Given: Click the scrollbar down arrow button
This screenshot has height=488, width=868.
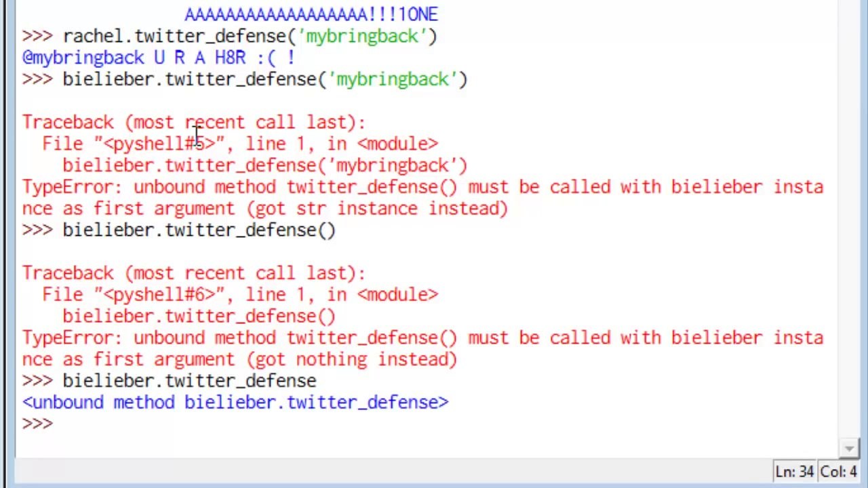Looking at the screenshot, I should coord(848,448).
